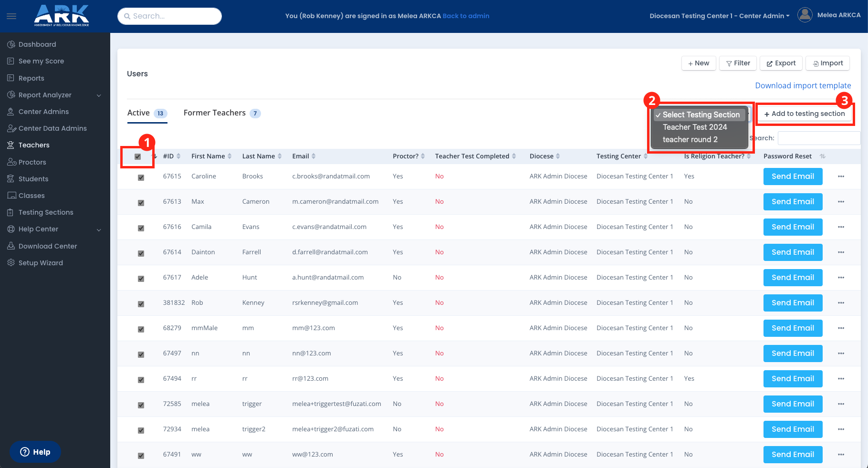Click Add to testing section button

(805, 114)
